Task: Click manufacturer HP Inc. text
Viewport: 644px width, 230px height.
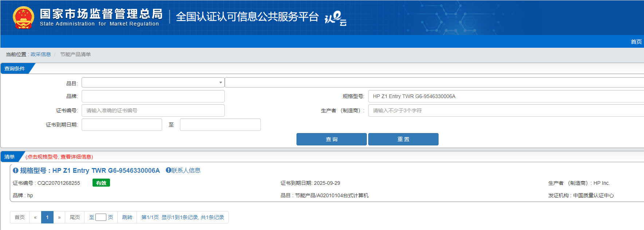Action: [601, 183]
